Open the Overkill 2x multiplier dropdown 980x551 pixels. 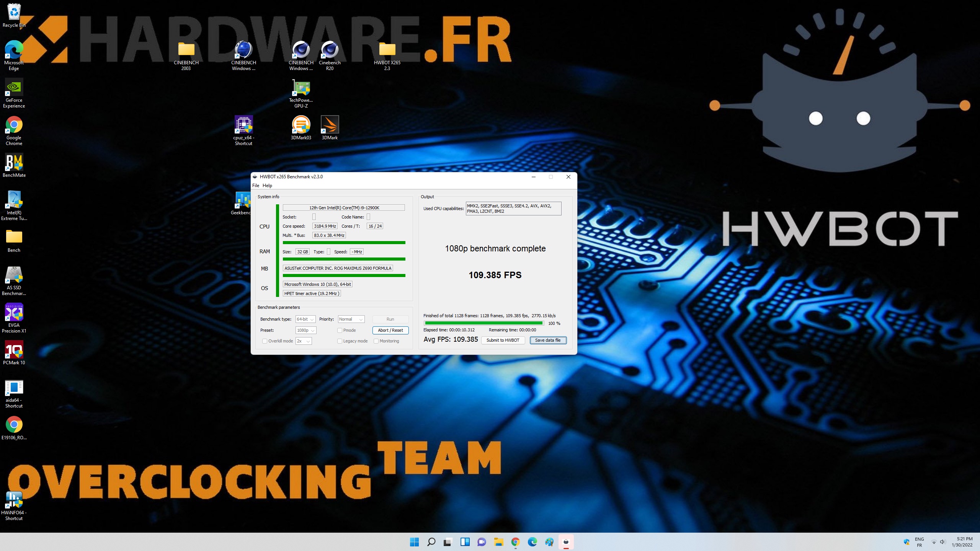304,341
